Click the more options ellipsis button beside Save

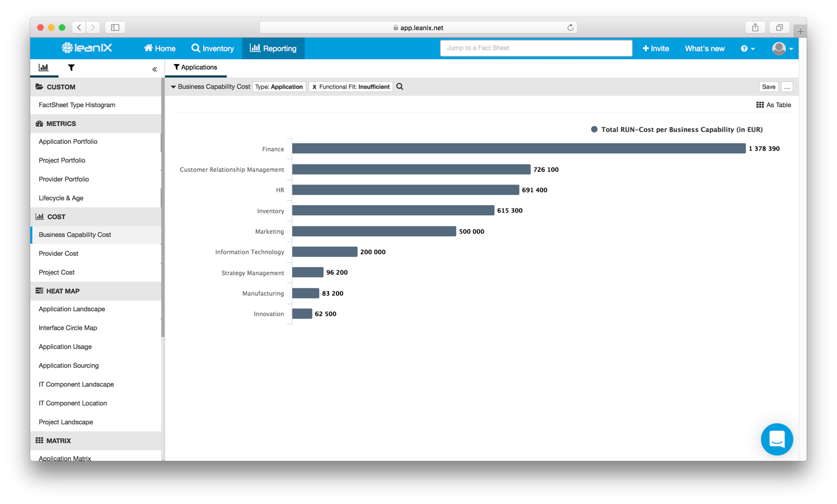(787, 86)
